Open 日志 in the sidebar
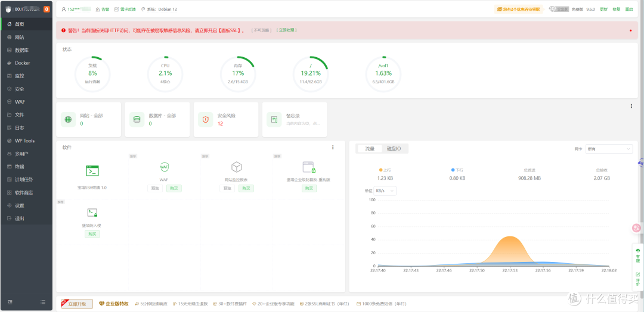This screenshot has height=312, width=644. pos(27,128)
